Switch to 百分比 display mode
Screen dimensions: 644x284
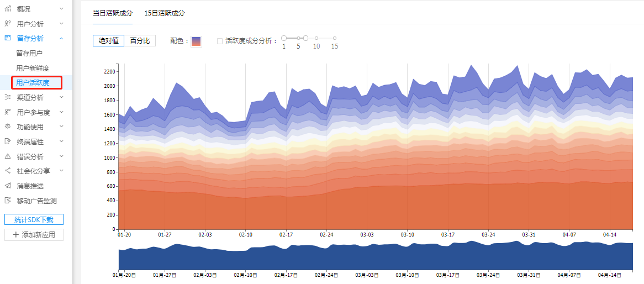tap(140, 41)
